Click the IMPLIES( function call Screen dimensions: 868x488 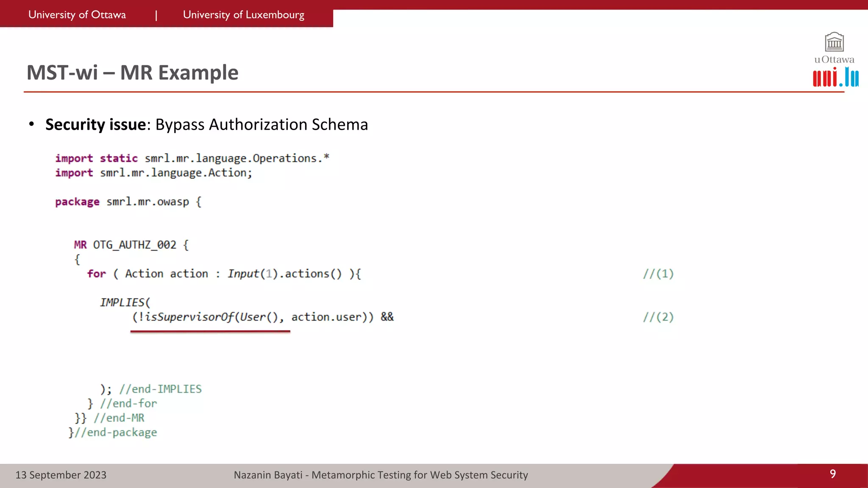pyautogui.click(x=125, y=302)
